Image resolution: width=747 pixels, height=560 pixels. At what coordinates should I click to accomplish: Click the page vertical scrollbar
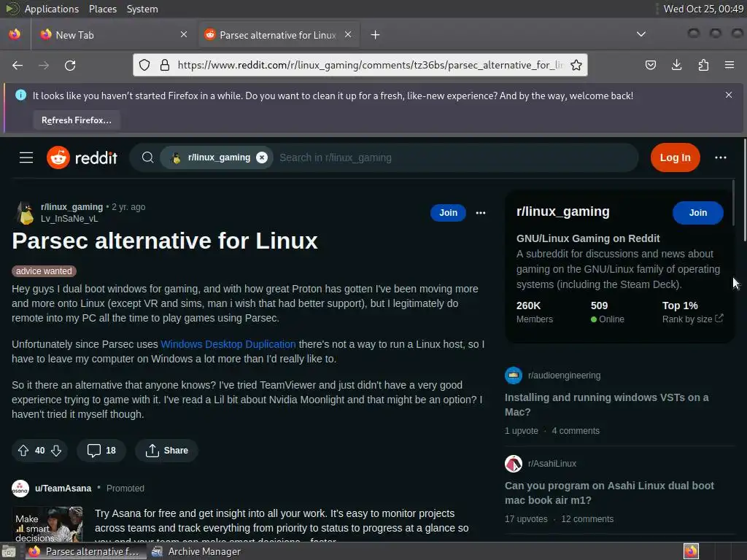pos(745,190)
